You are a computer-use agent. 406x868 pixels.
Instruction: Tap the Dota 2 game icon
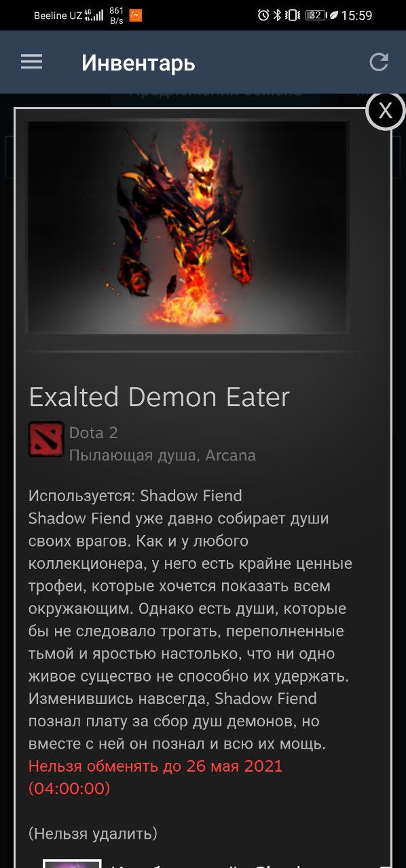tap(46, 439)
